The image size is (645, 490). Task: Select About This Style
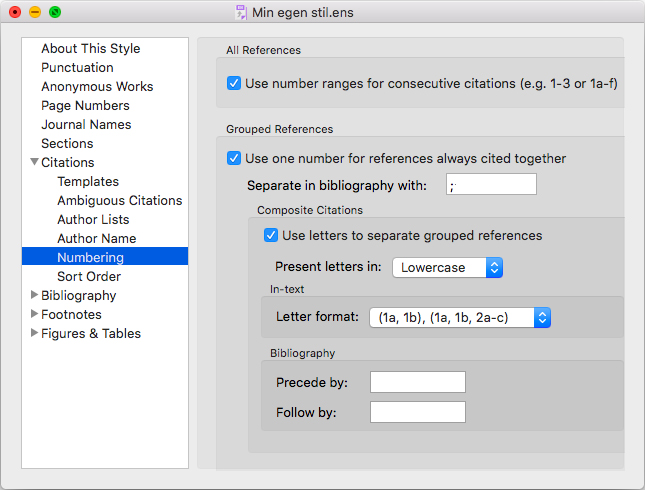(x=90, y=49)
